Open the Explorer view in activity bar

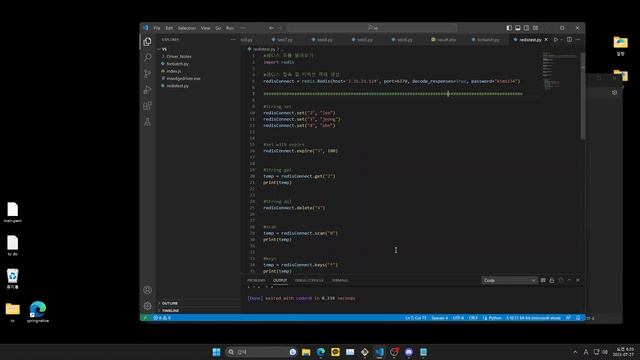147,42
